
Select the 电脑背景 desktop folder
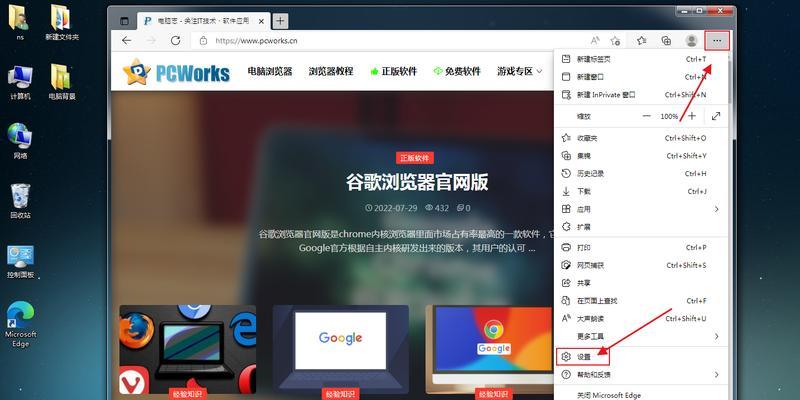click(x=62, y=82)
